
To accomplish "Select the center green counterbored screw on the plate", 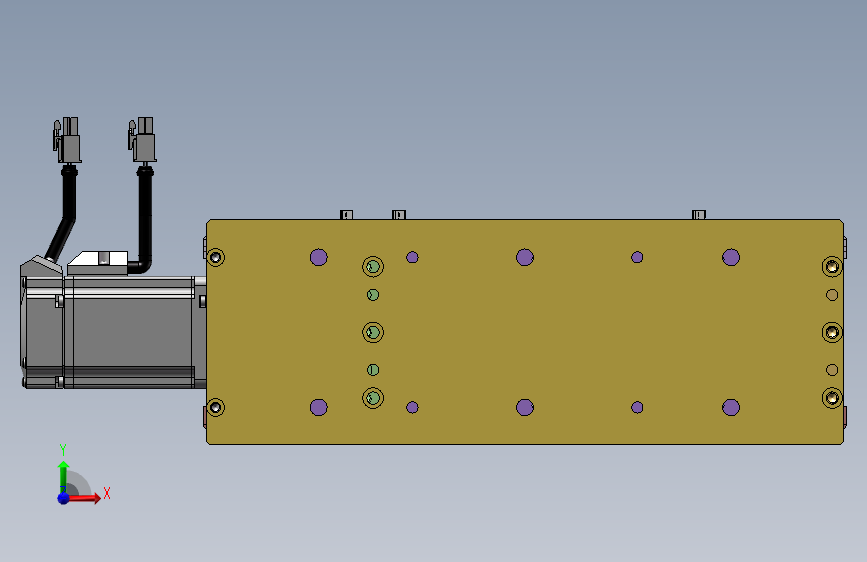I will click(x=373, y=332).
